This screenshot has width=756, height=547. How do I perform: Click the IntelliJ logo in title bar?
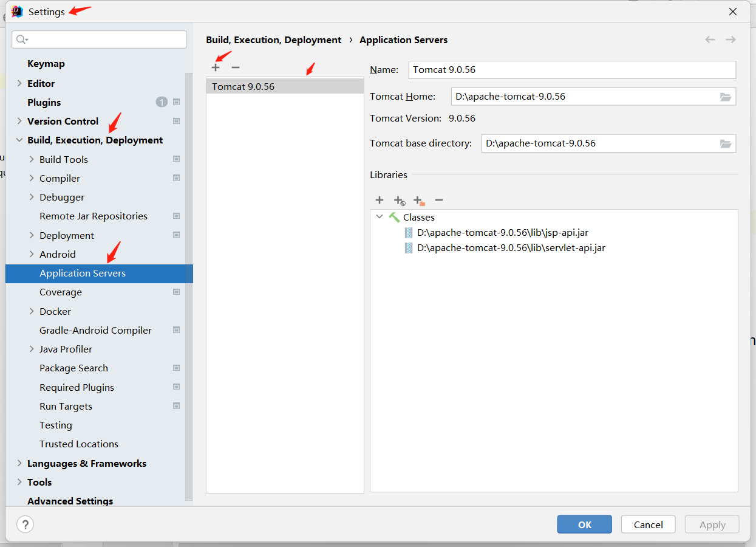(17, 12)
